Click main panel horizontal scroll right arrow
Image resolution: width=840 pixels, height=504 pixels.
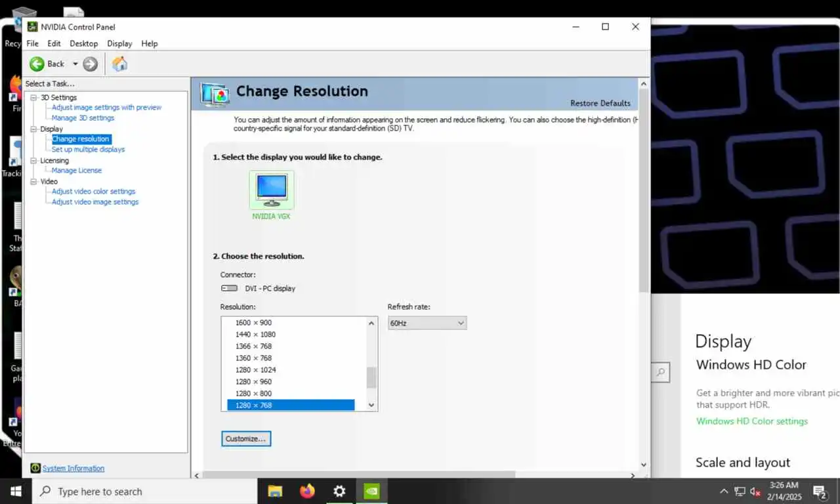click(x=633, y=475)
